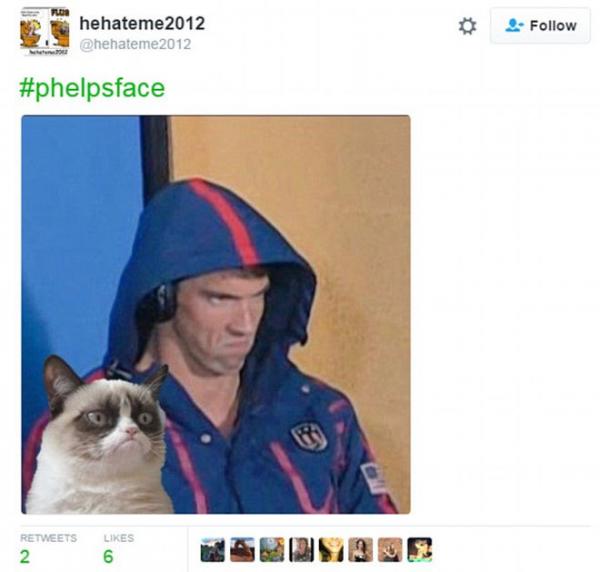Show the 6 likes count

point(108,556)
